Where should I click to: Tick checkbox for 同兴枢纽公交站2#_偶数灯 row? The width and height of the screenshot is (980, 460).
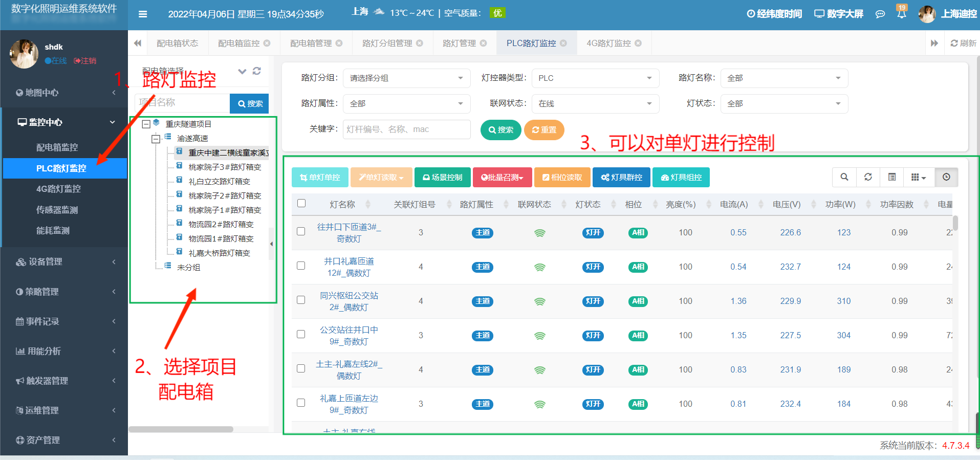point(301,300)
